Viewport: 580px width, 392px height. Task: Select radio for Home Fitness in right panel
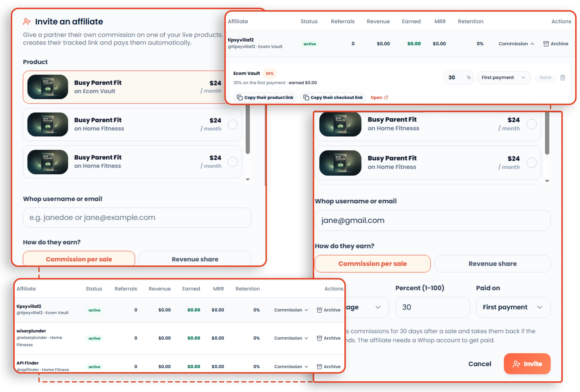pyautogui.click(x=532, y=162)
